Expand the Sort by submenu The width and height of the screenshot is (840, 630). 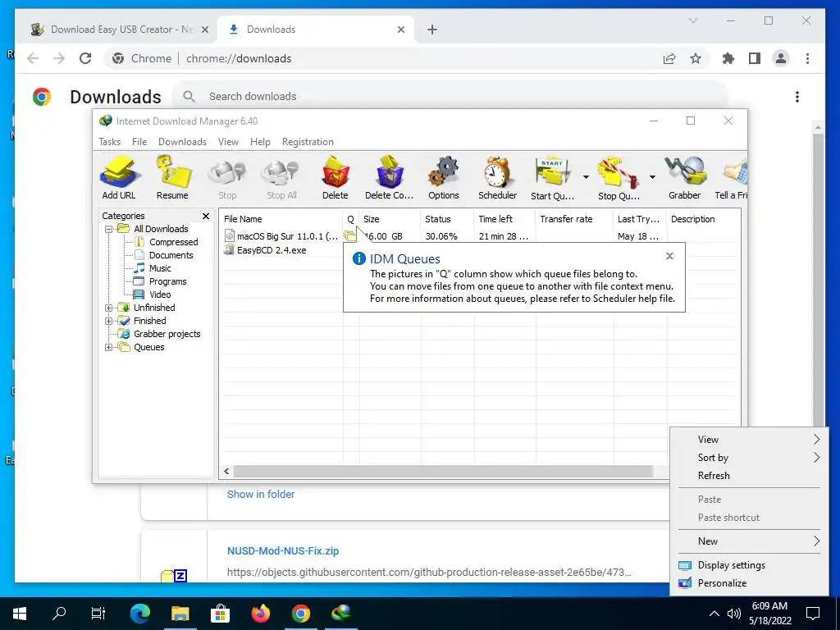(749, 458)
